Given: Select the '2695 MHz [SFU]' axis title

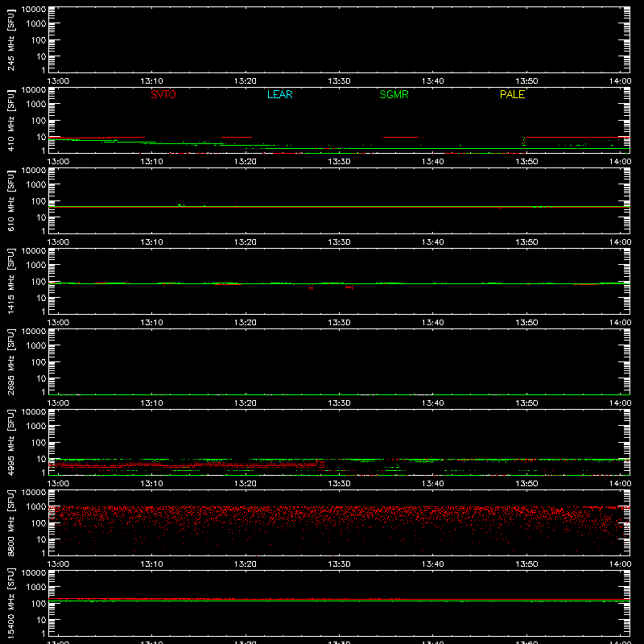Looking at the screenshot, I should [x=11, y=361].
